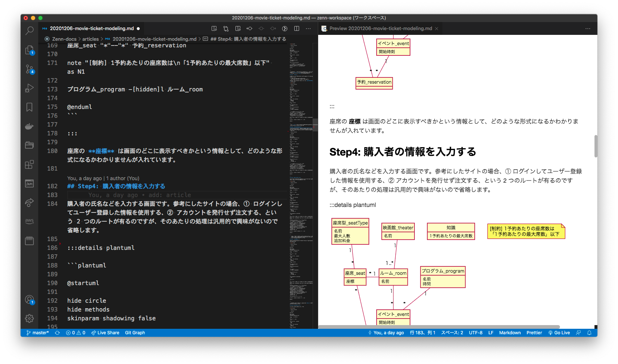Click the preview pane horizontal scrollbar

(x=439, y=327)
